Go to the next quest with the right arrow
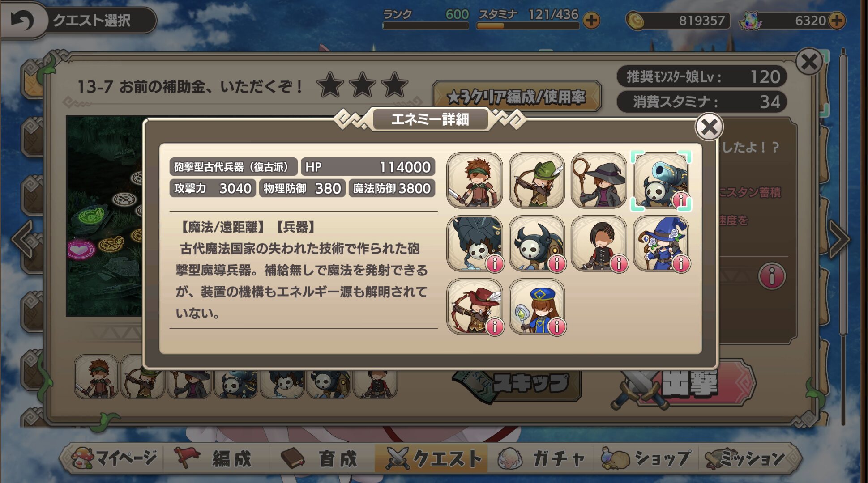 [839, 239]
